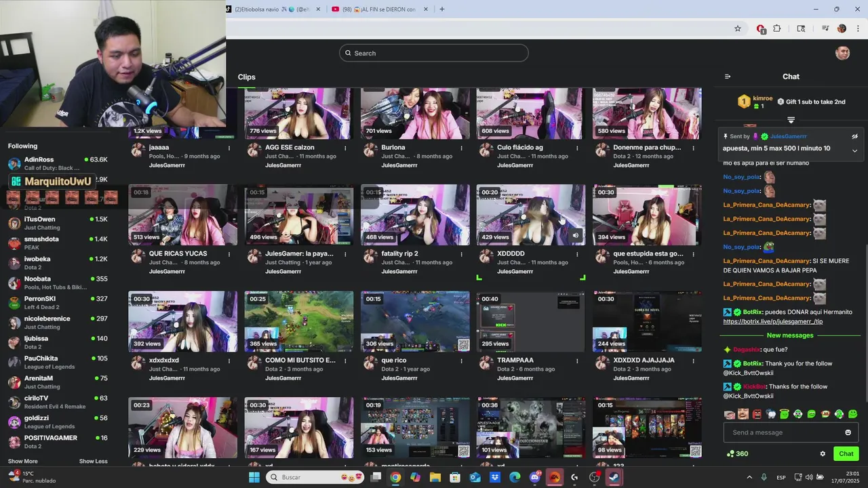Send message with green Chat button
The width and height of the screenshot is (868, 488).
coord(846,454)
